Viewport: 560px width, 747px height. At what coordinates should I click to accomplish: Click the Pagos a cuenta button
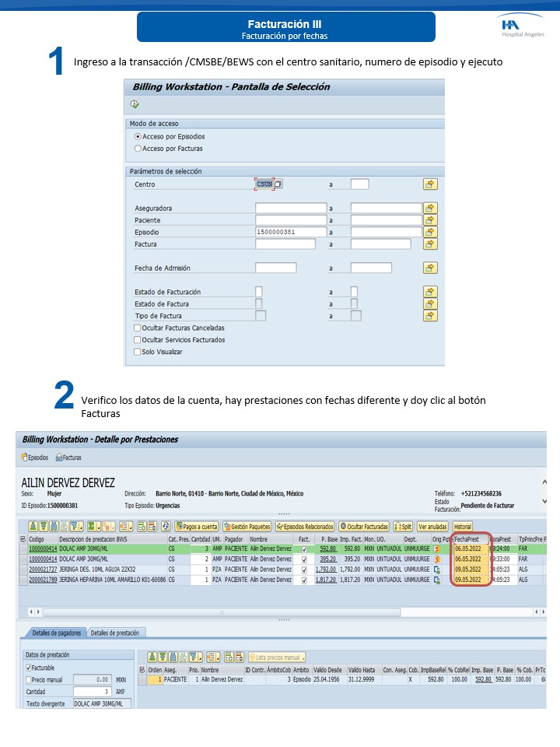196,527
